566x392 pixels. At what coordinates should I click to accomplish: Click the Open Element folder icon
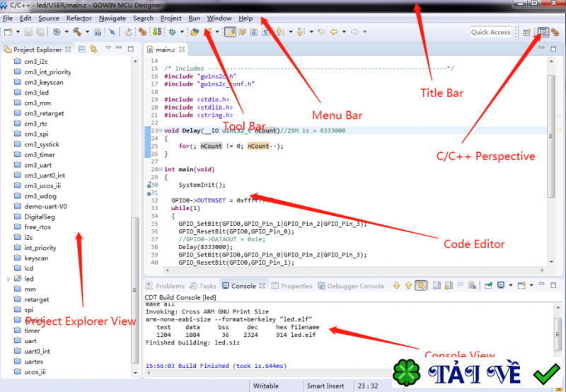point(195,32)
